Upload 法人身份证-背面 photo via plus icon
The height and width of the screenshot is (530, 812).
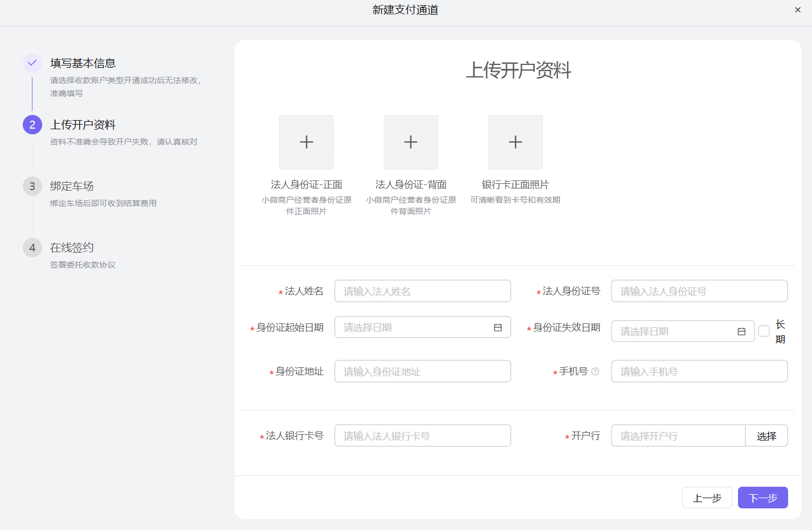pos(411,142)
